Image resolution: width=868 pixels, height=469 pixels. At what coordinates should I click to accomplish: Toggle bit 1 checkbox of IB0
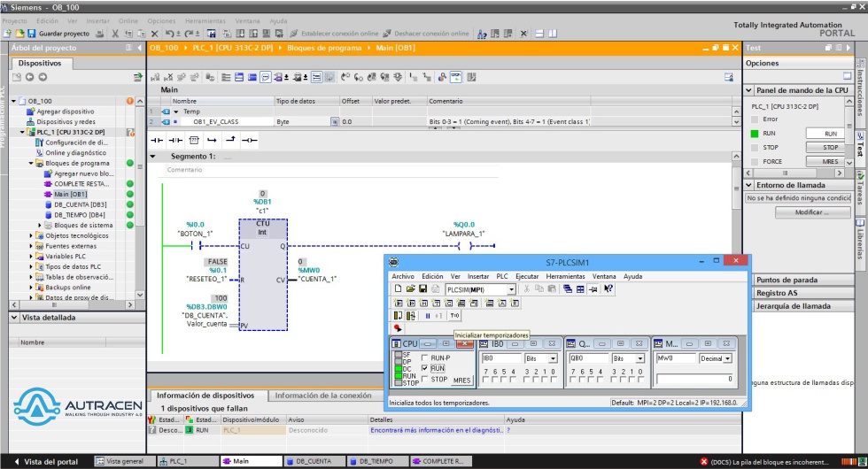click(545, 380)
